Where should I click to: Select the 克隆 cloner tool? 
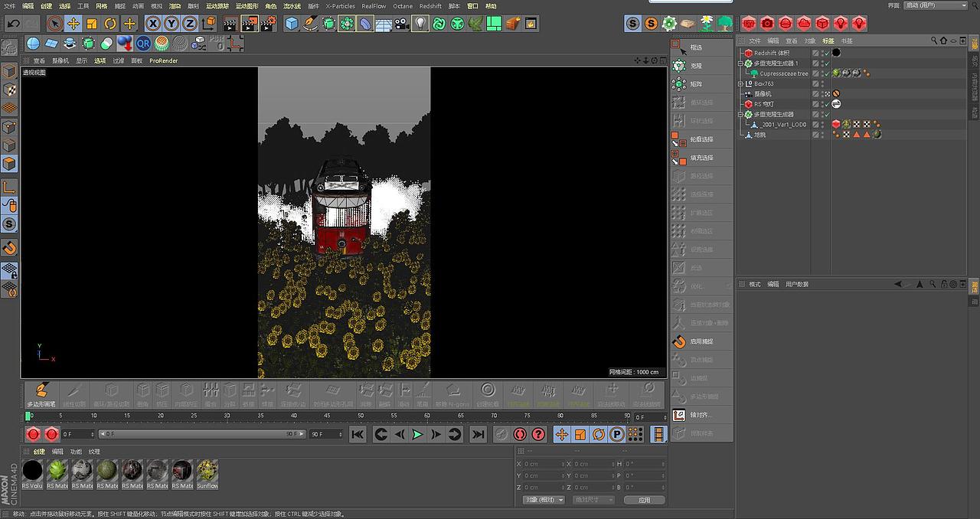click(x=702, y=66)
